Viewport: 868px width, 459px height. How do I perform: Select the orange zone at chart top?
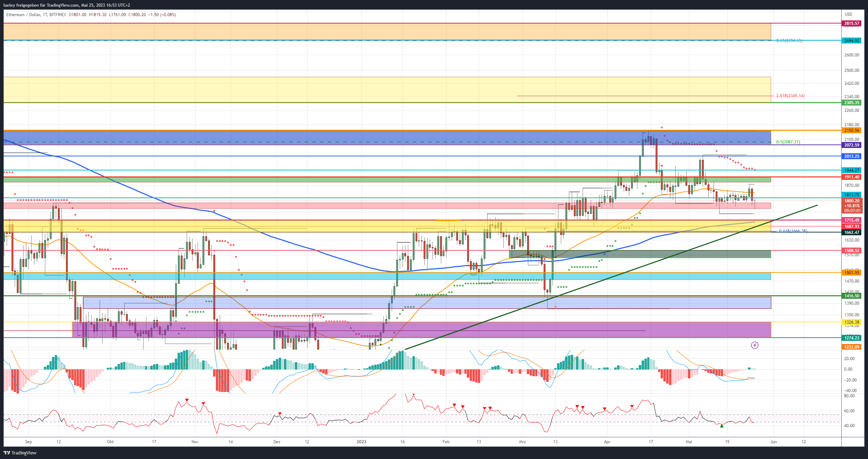click(x=387, y=32)
